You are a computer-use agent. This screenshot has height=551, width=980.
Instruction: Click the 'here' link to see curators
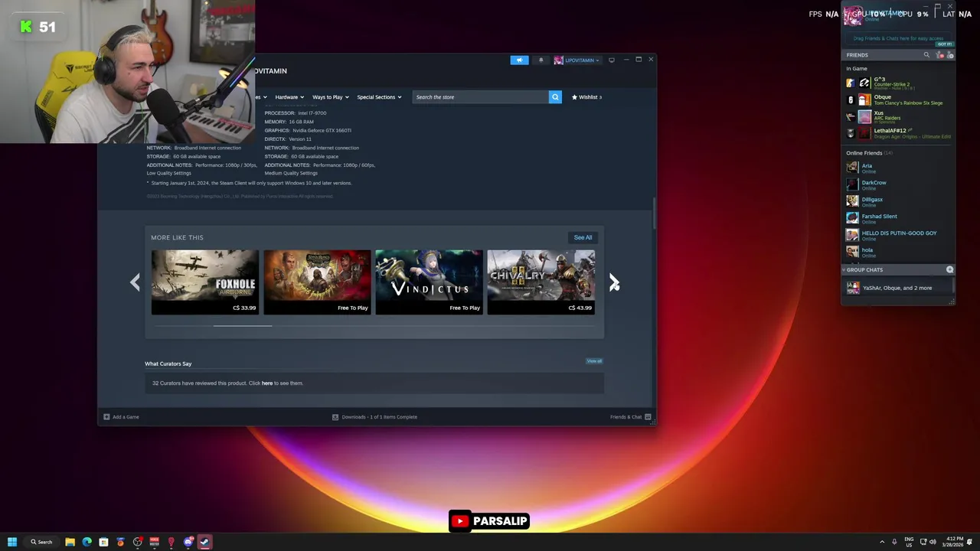(267, 383)
